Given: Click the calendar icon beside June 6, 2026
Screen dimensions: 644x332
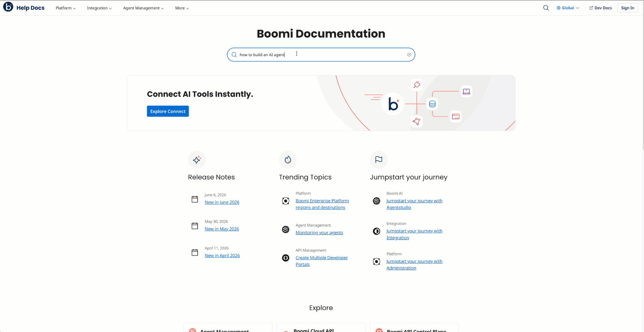Looking at the screenshot, I should click(x=195, y=199).
